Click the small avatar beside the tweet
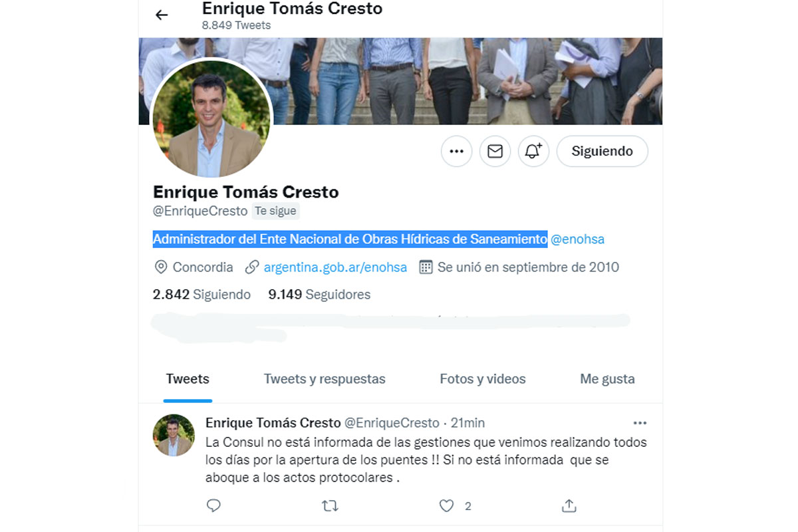 [174, 435]
